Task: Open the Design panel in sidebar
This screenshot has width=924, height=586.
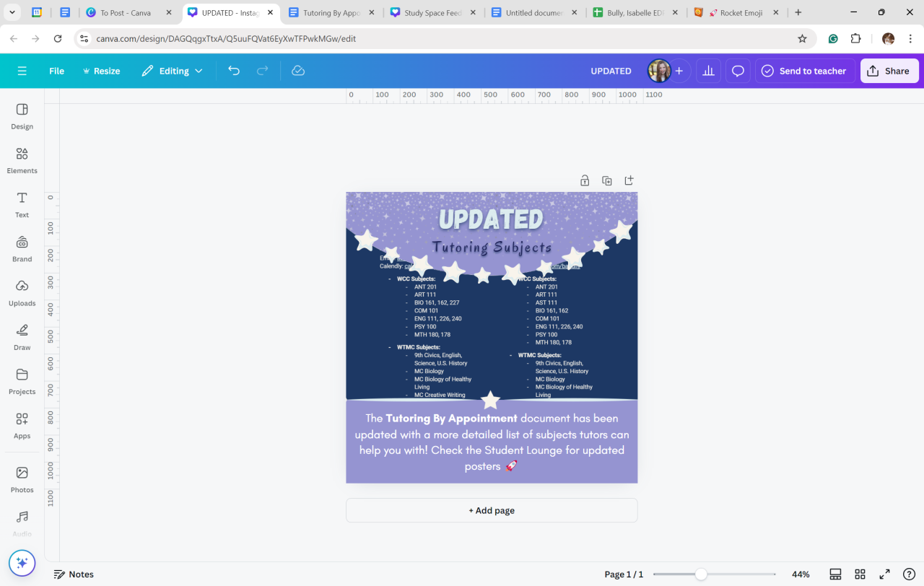Action: click(22, 116)
